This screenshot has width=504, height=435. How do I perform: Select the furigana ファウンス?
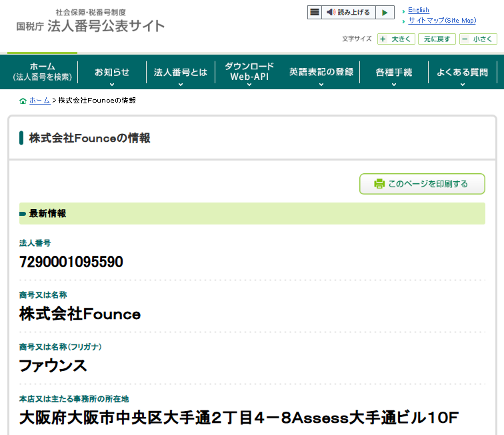point(53,366)
